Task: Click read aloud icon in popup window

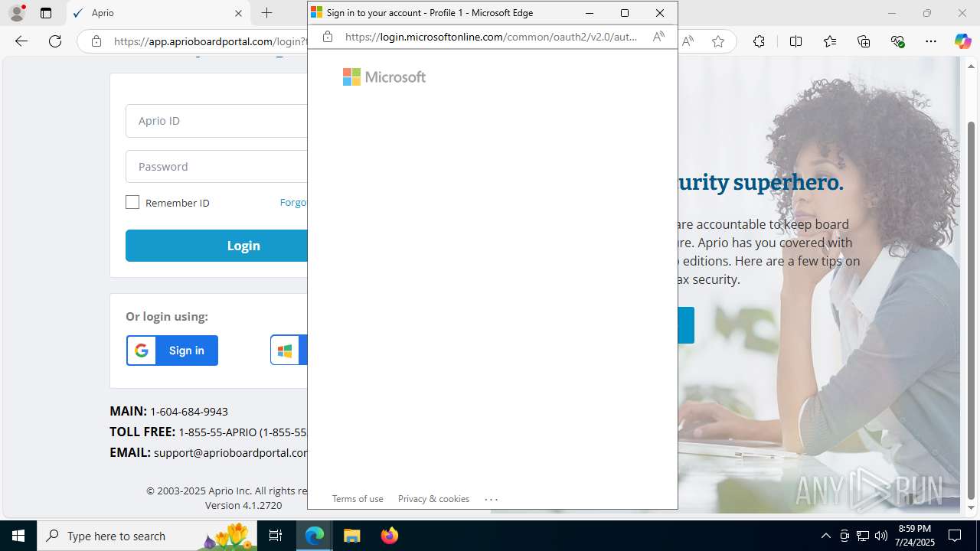Action: tap(658, 37)
